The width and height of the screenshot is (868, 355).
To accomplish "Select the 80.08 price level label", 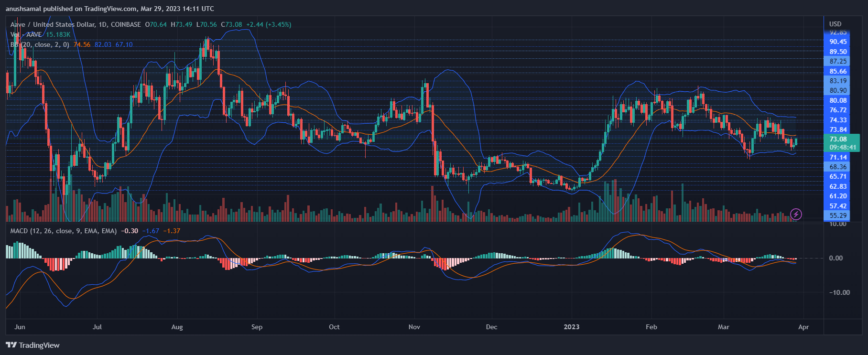I will 838,100.
